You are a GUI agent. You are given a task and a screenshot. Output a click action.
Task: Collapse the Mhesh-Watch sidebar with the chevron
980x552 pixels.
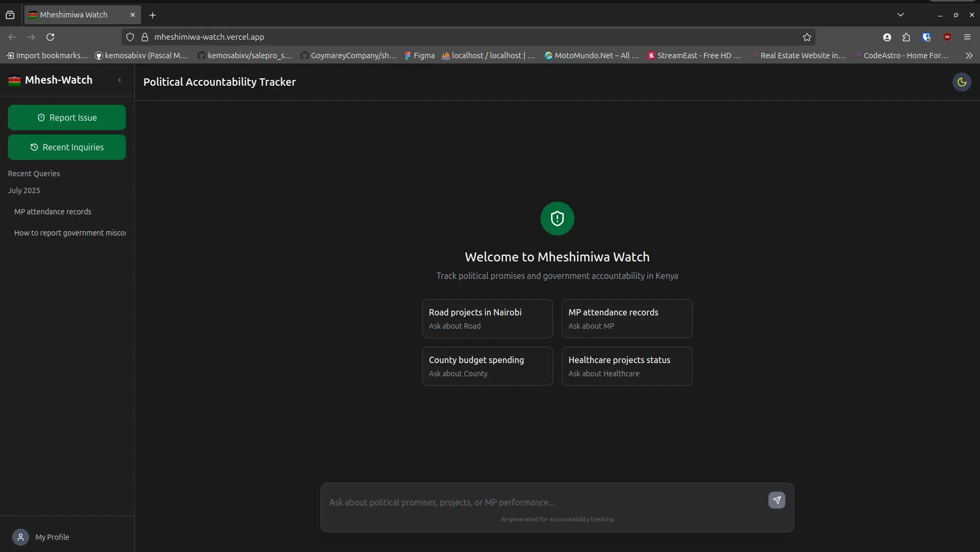point(120,80)
